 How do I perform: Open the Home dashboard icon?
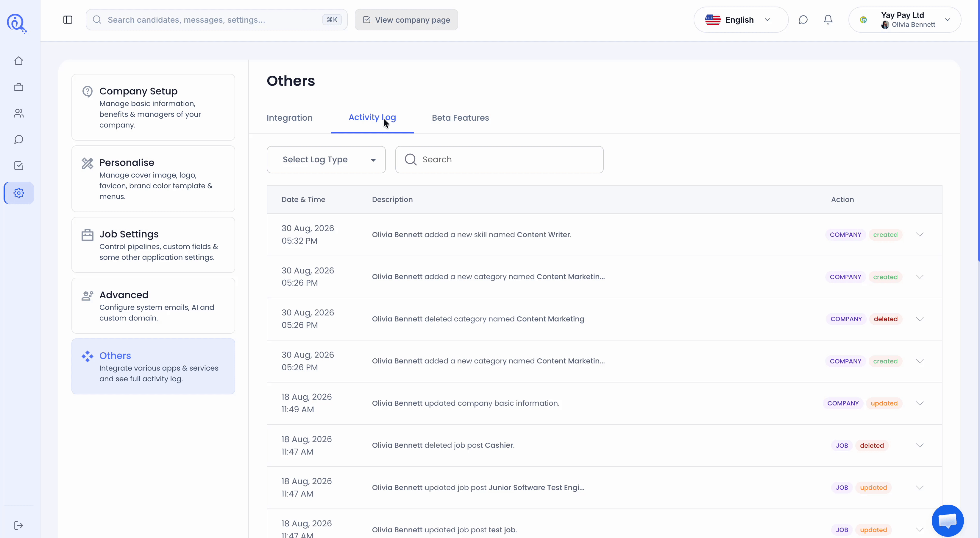[19, 61]
